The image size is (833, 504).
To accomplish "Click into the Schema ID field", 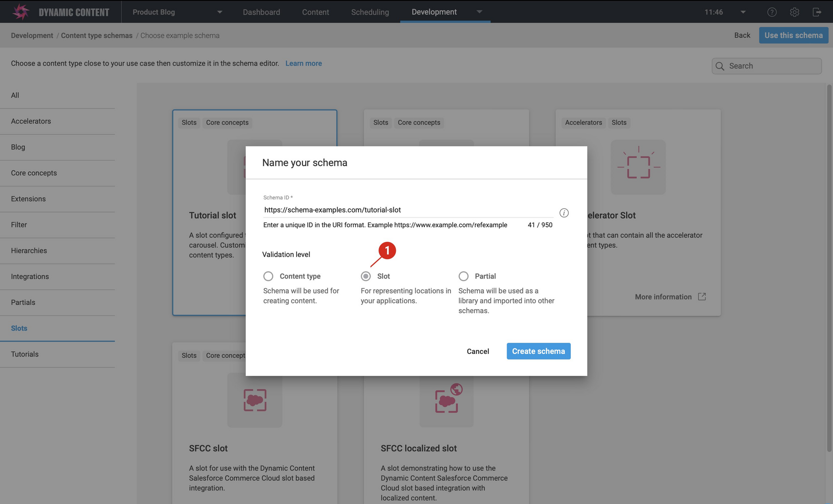I will click(x=407, y=210).
